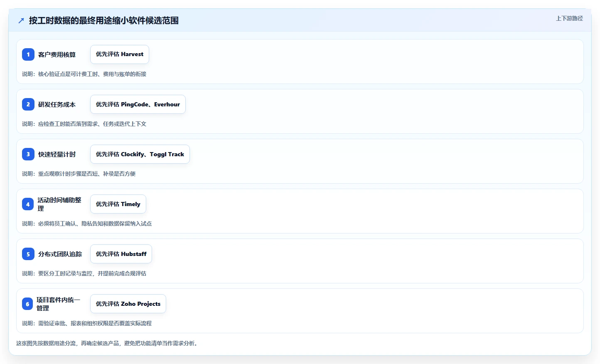
Task: Select step number 1 badge
Action: pos(28,54)
